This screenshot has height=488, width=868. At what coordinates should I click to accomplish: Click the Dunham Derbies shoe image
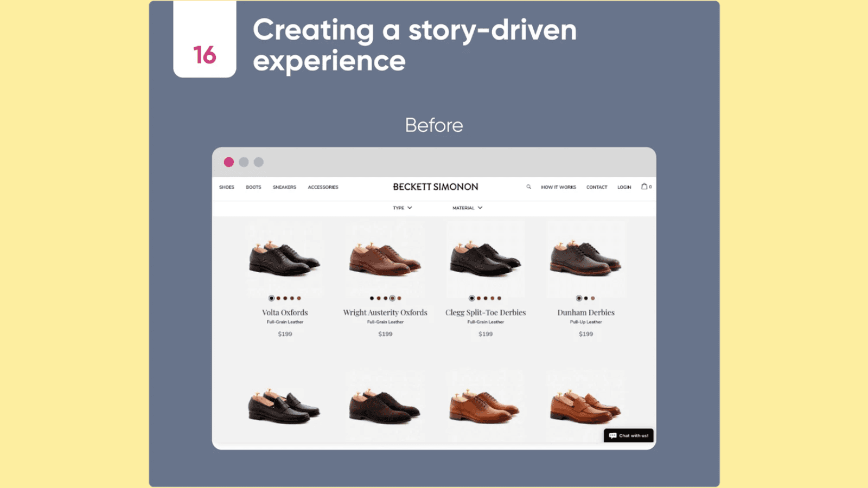586,259
